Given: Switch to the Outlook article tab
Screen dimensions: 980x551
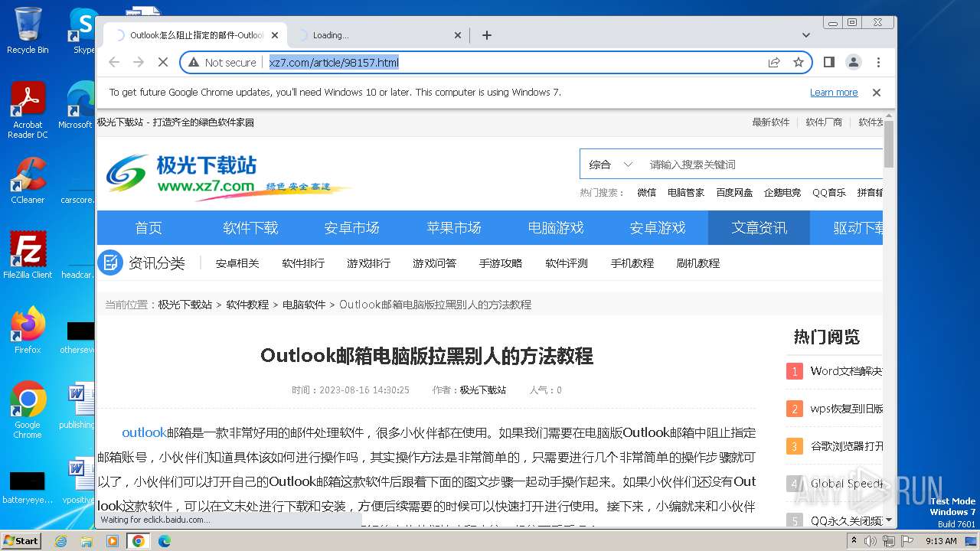Looking at the screenshot, I should click(x=195, y=35).
